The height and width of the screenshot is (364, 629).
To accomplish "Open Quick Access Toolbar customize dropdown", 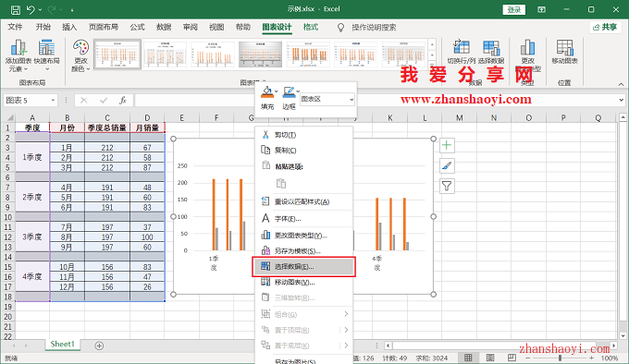I will click(x=72, y=9).
